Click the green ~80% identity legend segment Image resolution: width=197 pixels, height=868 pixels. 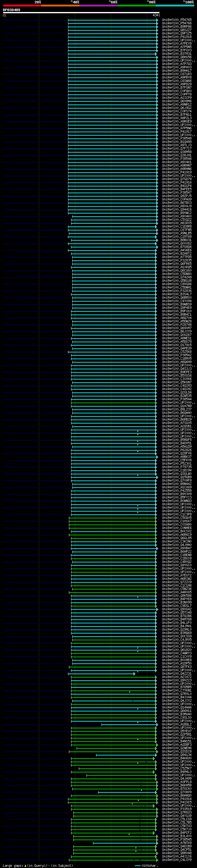[x=137, y=6]
